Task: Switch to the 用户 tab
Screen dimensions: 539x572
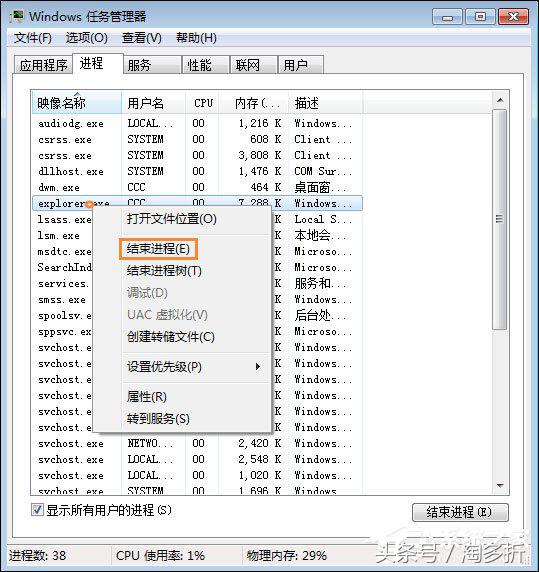Action: [x=301, y=65]
